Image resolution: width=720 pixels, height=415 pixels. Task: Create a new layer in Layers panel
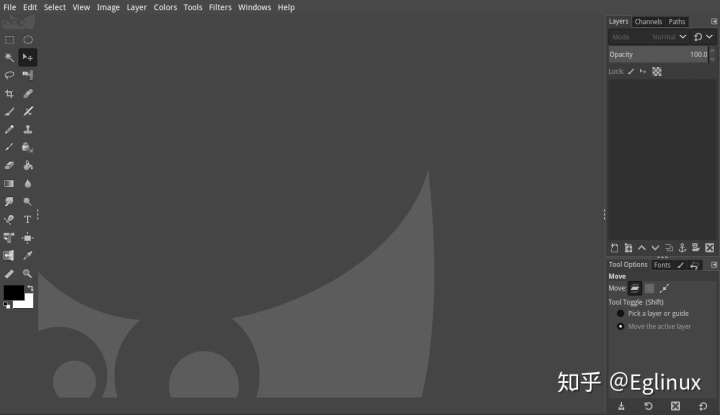[x=614, y=248]
